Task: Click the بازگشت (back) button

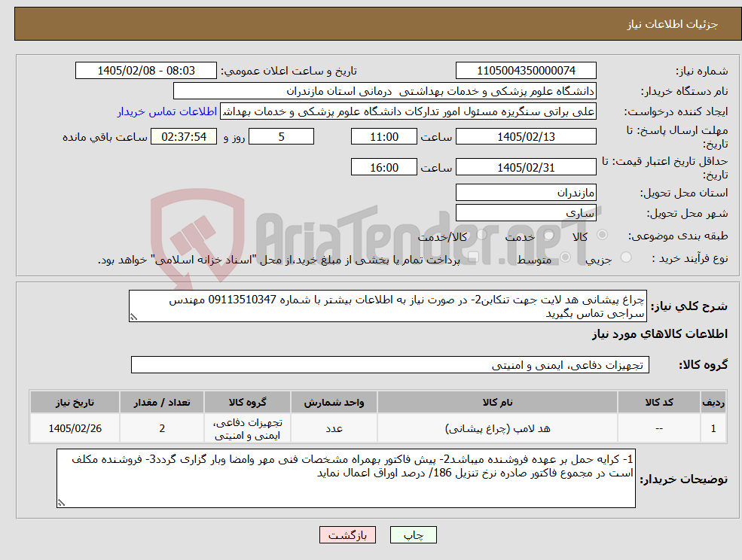Action: [347, 535]
